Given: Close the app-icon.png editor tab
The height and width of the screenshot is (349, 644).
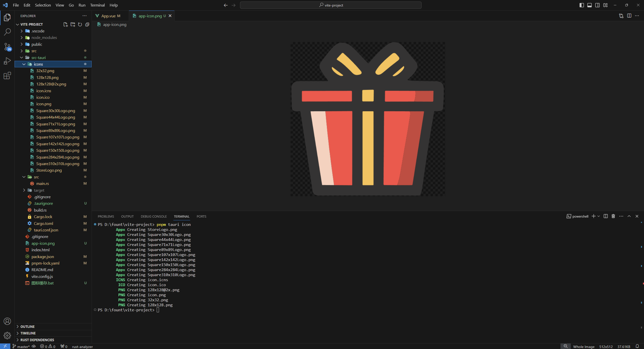Looking at the screenshot, I should pyautogui.click(x=170, y=16).
